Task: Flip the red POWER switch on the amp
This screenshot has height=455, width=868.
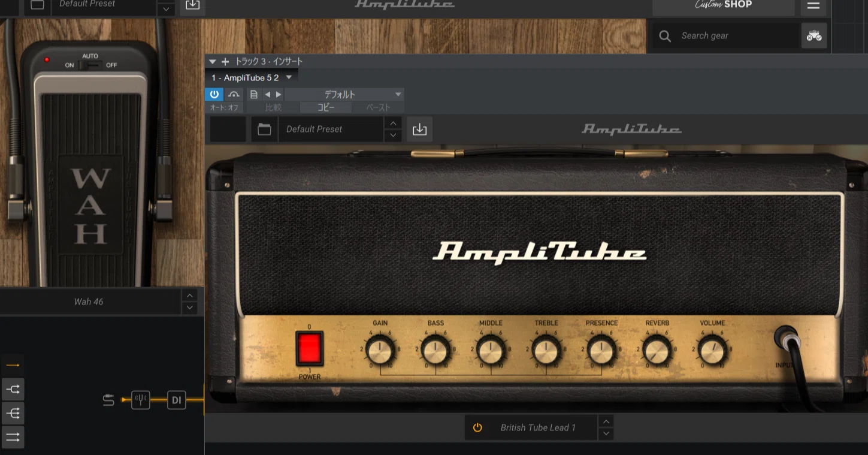Action: 310,349
